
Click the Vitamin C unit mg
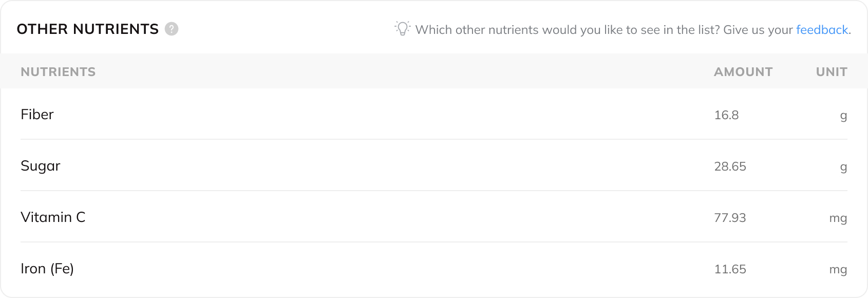(838, 218)
